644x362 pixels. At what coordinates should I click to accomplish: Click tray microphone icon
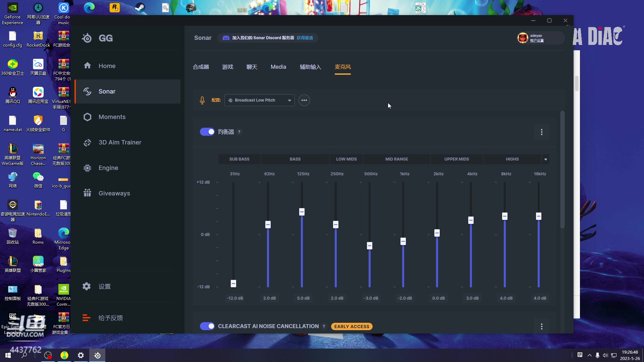click(597, 355)
